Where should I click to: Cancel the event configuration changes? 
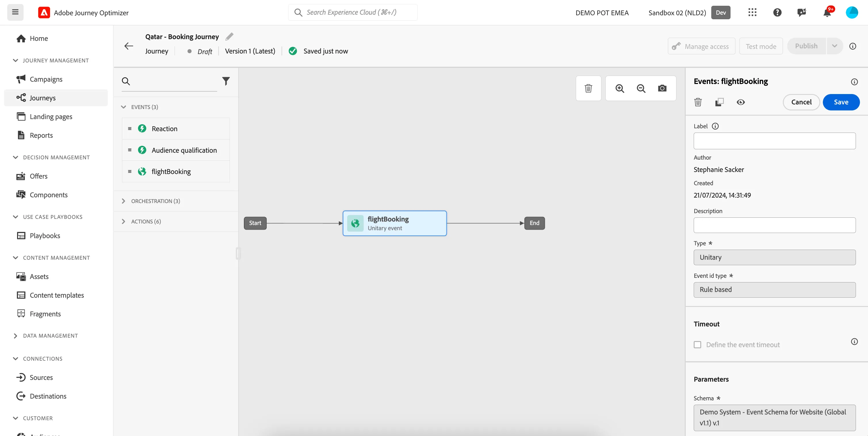pyautogui.click(x=801, y=102)
